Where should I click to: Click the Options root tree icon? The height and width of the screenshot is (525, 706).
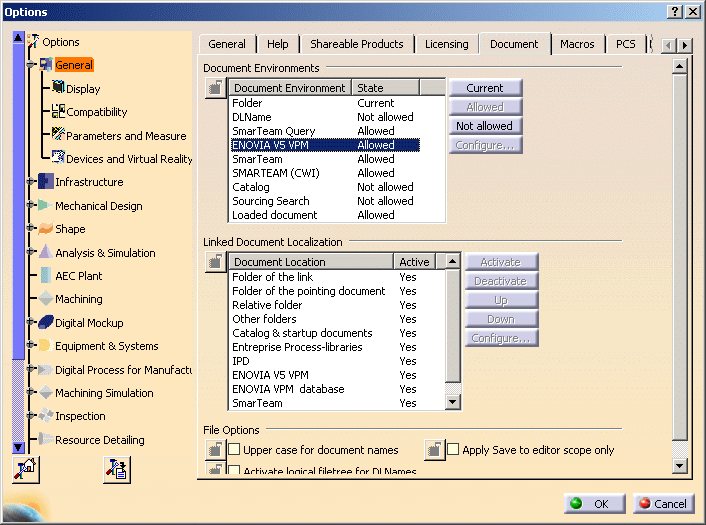[33, 41]
